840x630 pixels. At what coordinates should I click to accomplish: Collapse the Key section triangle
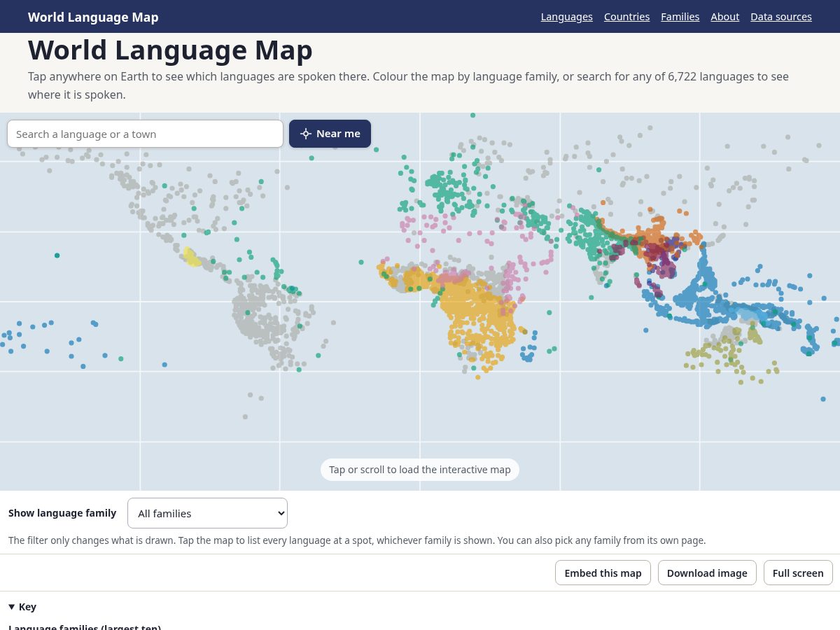coord(12,607)
